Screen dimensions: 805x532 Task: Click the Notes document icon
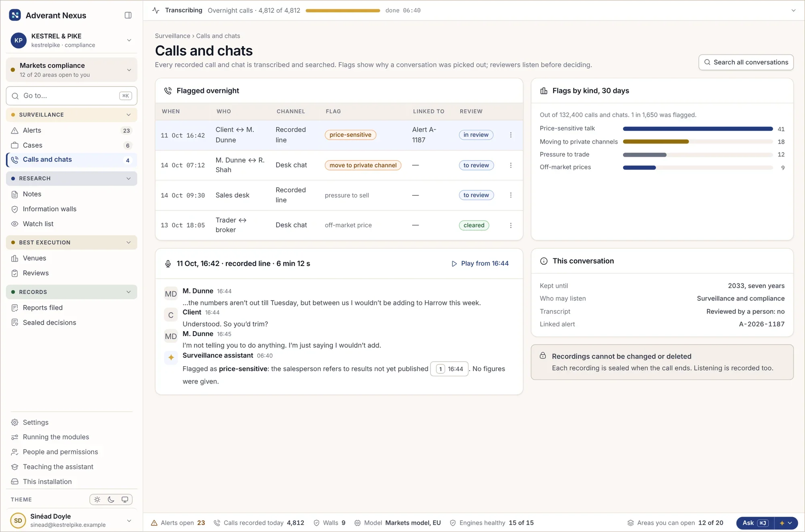[15, 194]
